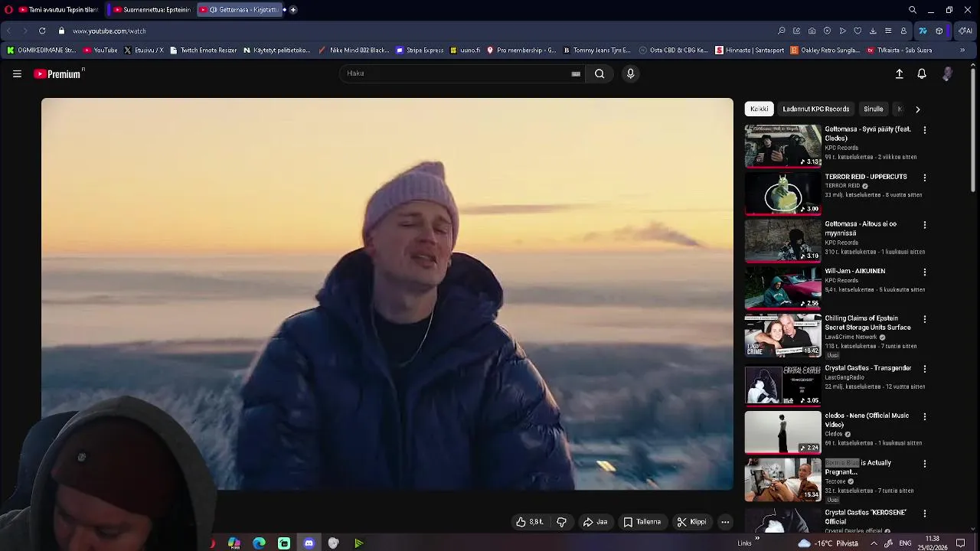Open the browser tab search icon
The image size is (980, 551).
tap(913, 10)
